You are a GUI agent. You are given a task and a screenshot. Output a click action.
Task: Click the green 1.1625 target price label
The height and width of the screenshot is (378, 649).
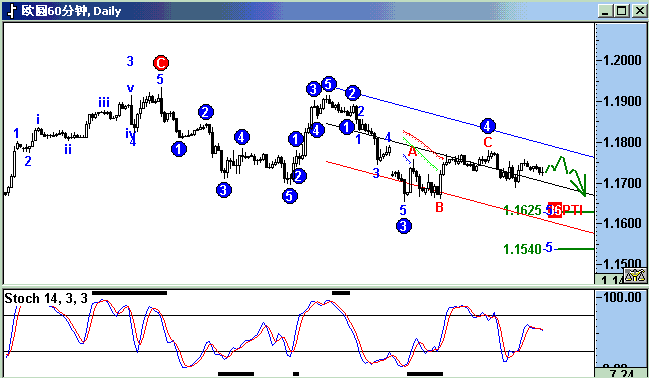click(x=522, y=210)
